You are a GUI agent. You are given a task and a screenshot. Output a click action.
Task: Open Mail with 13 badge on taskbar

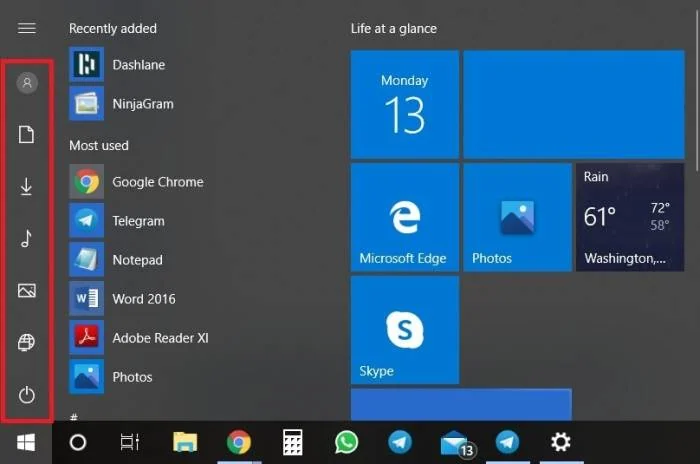tap(457, 444)
